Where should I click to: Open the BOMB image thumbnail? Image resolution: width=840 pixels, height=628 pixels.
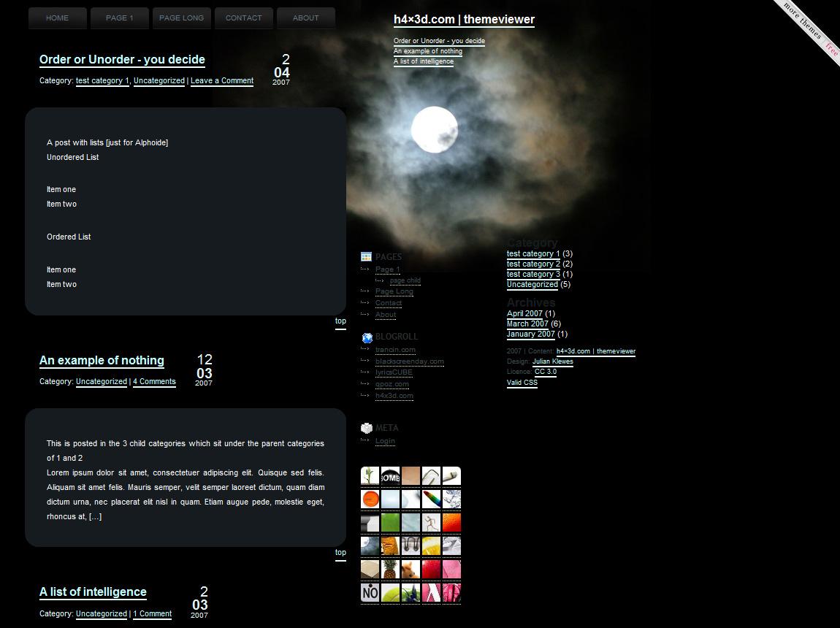[x=390, y=475]
